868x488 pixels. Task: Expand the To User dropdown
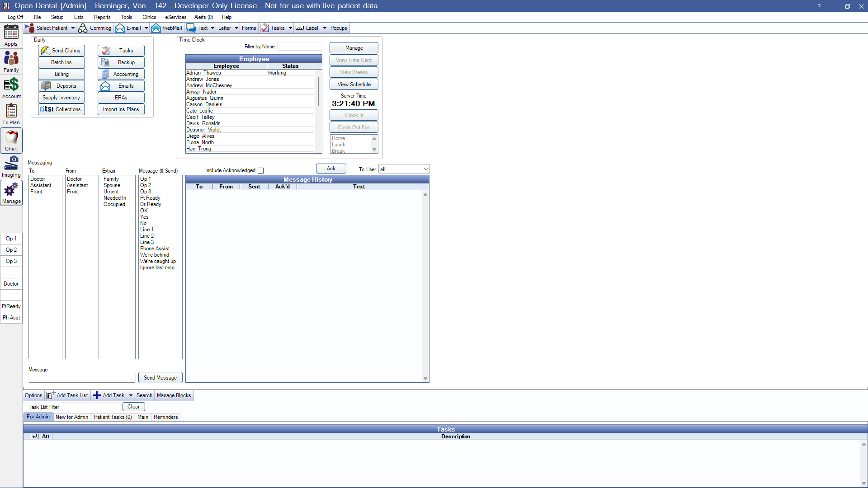(425, 169)
